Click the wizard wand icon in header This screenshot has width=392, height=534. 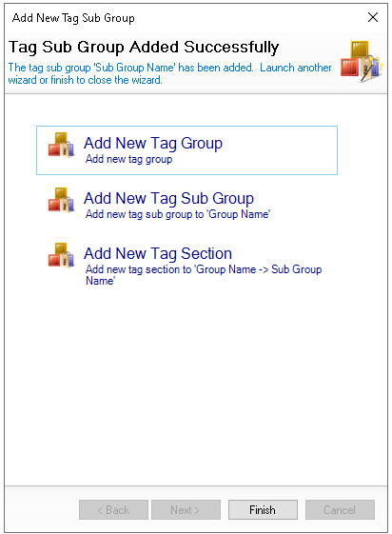362,61
